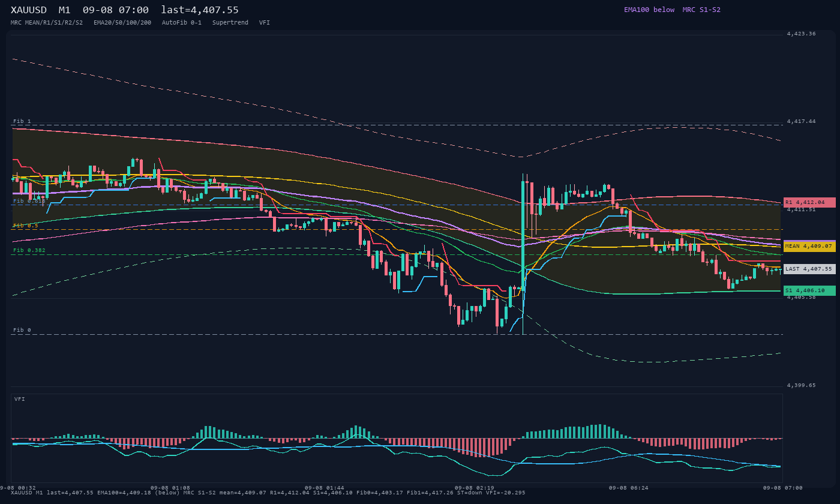The width and height of the screenshot is (840, 504).
Task: Click the 09-08 01:08 time axis label
Action: pos(170,488)
